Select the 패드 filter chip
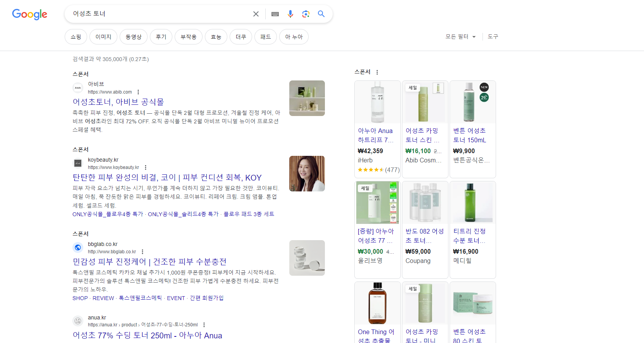The image size is (644, 343). point(266,37)
